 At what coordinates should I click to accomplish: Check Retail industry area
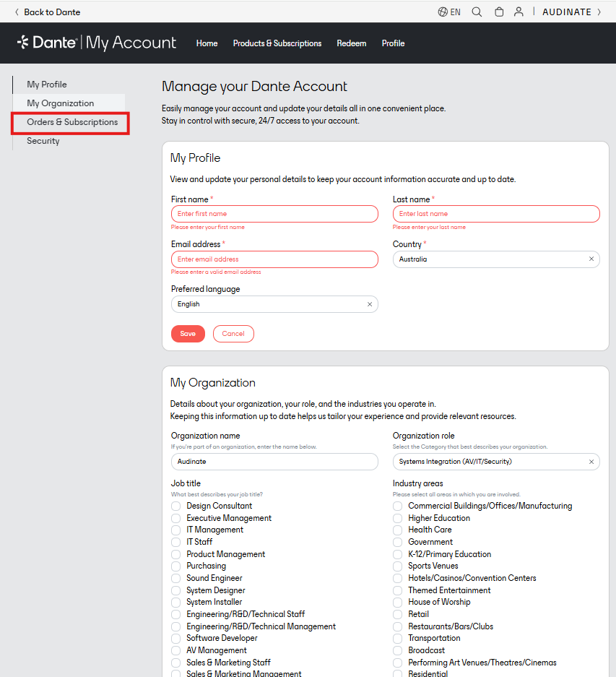click(398, 614)
